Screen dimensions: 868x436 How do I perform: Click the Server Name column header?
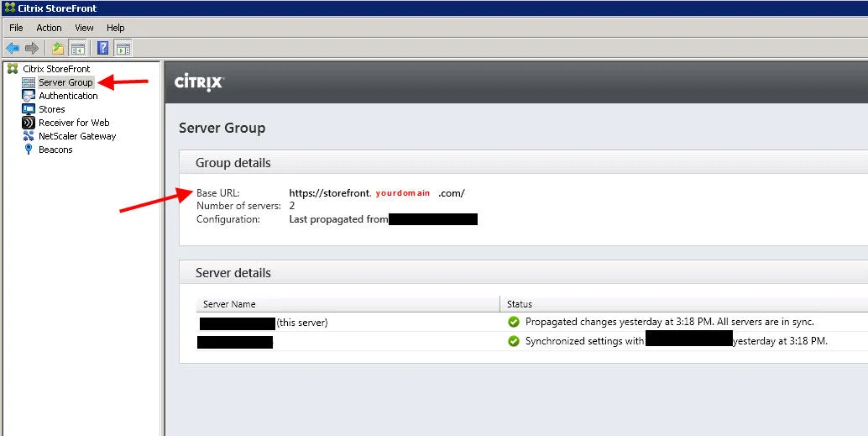[x=348, y=304]
